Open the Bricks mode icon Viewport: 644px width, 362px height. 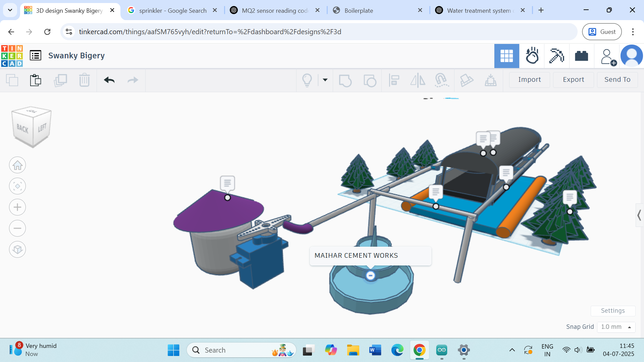click(x=581, y=56)
